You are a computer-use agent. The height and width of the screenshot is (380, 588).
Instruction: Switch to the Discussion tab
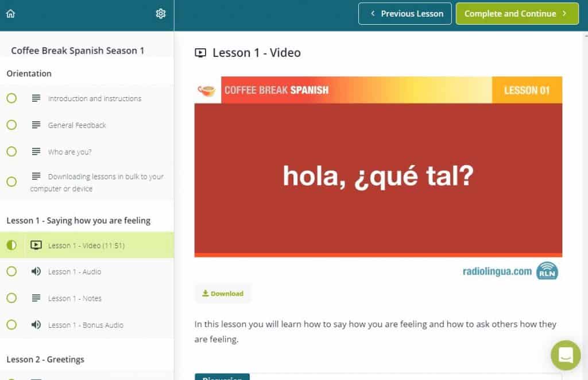click(222, 377)
